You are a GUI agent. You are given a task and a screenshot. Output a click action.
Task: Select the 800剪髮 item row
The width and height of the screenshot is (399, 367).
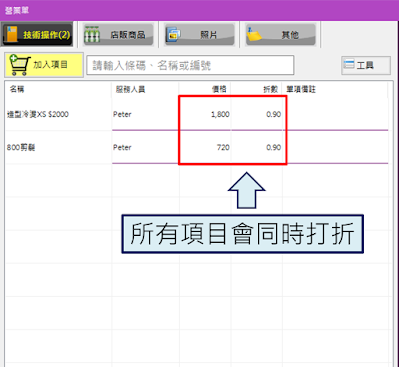click(x=197, y=147)
